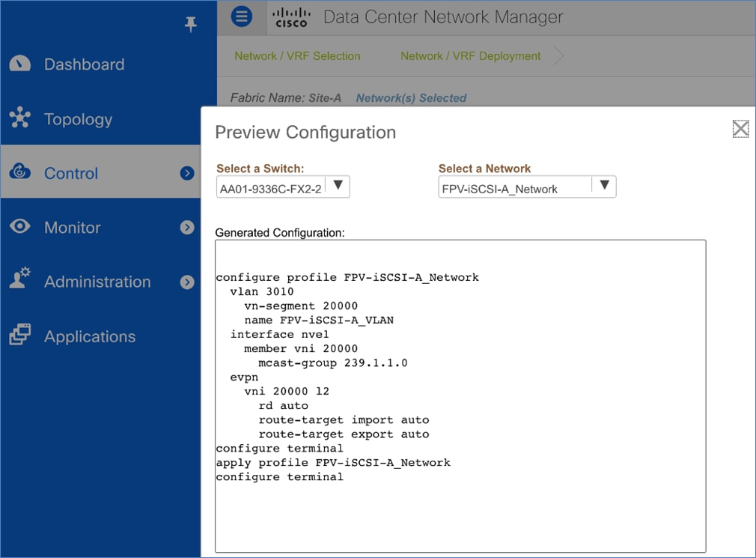Click the Preview Configuration heading

(x=305, y=132)
